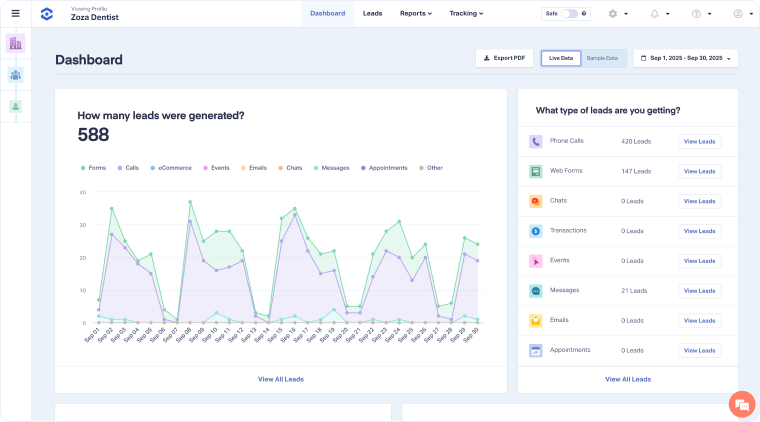Image resolution: width=760 pixels, height=422 pixels.
Task: Click the Export PDF button
Action: click(504, 58)
